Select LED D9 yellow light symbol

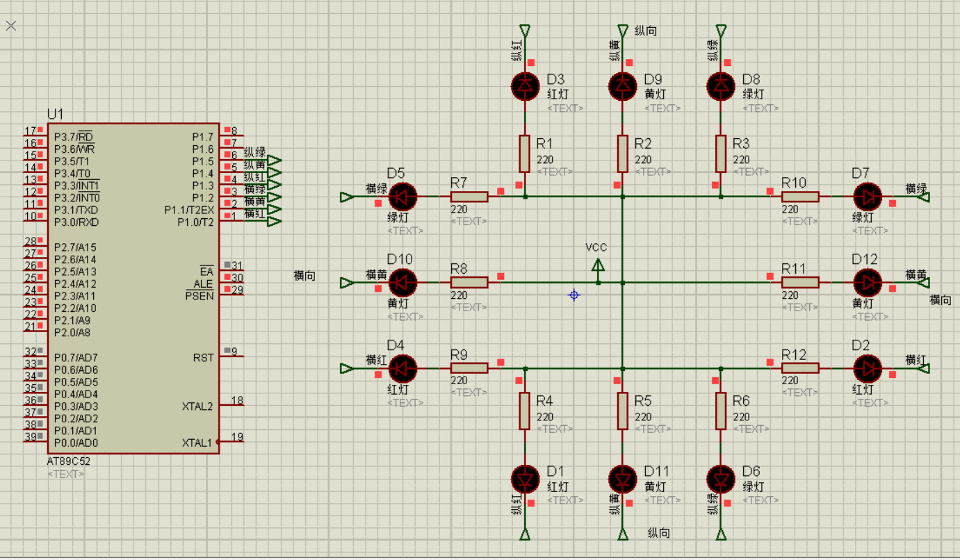tap(623, 85)
